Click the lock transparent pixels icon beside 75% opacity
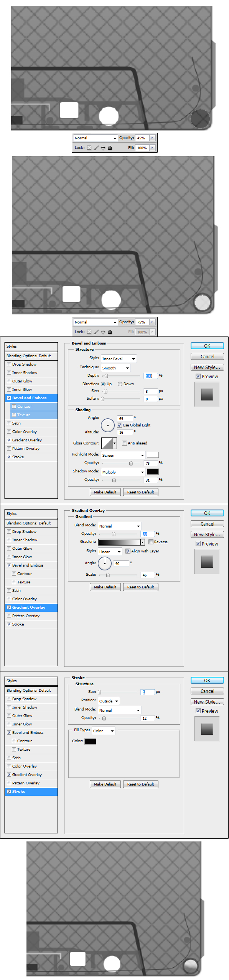 [89, 332]
